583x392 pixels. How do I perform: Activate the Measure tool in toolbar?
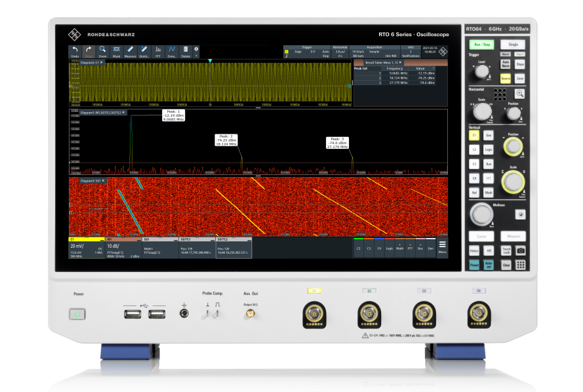(130, 51)
